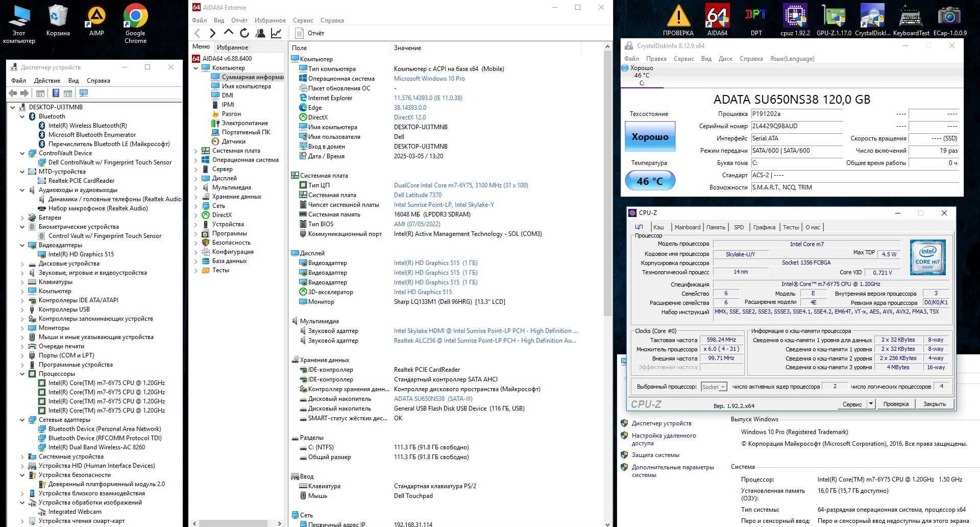Select Датчики item in AIDA64 tree
980x527 pixels.
click(234, 141)
